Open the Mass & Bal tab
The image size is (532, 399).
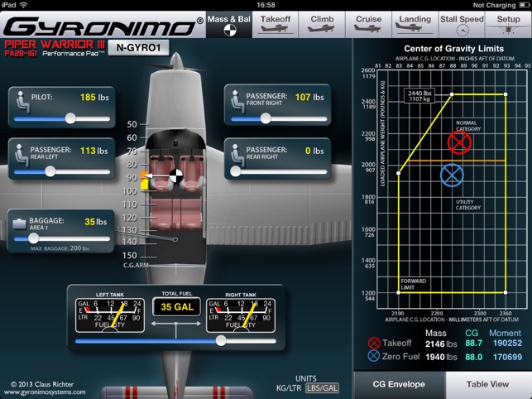tap(229, 25)
